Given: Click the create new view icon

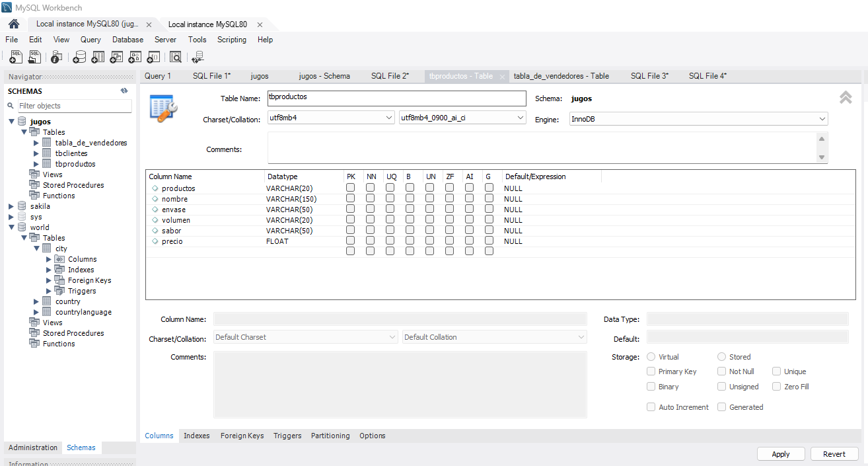Looking at the screenshot, I should [116, 57].
